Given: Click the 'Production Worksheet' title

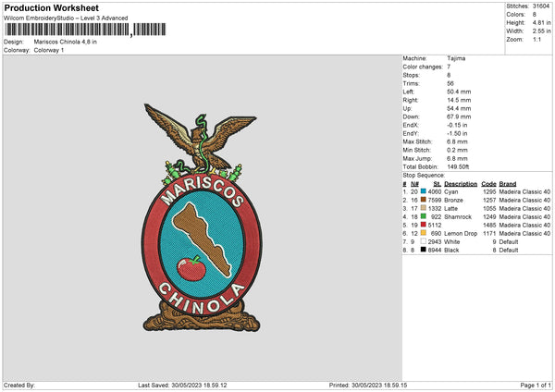Looking at the screenshot, I should coord(51,7).
